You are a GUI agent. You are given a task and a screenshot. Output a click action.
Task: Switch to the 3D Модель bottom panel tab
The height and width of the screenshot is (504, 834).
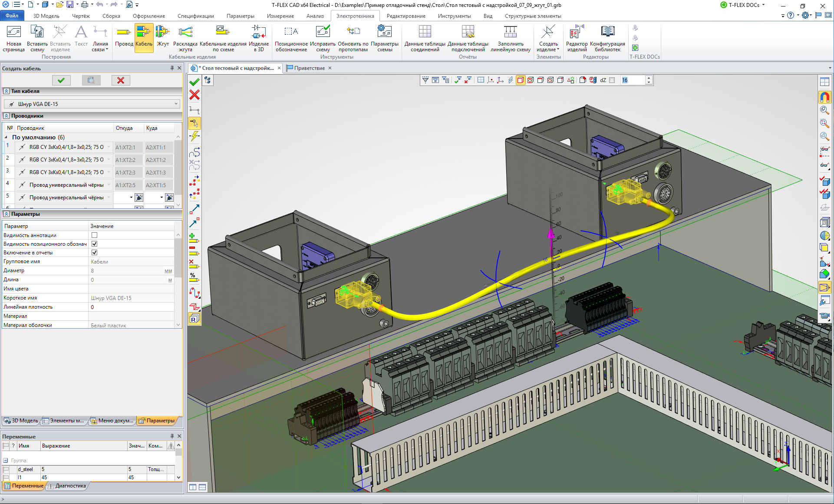[x=21, y=421]
